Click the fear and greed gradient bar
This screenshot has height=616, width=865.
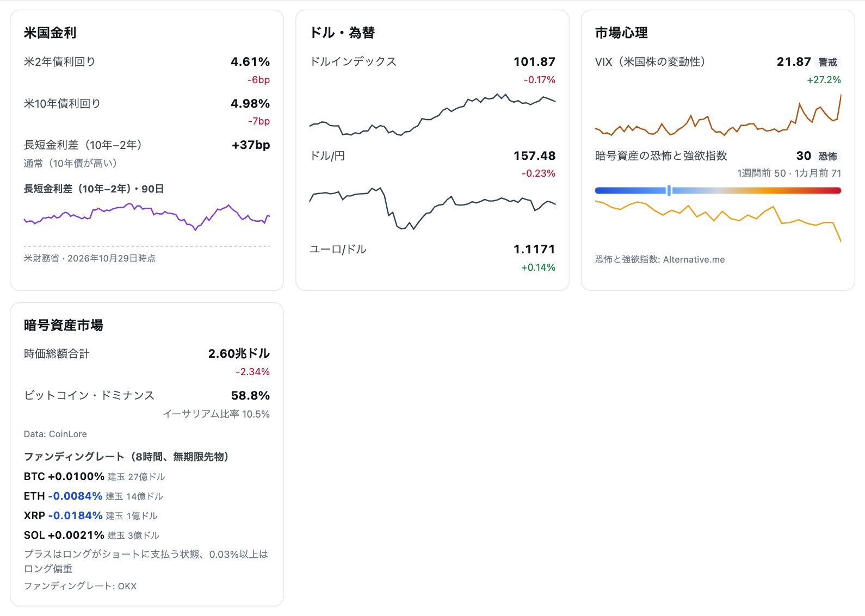[x=718, y=190]
